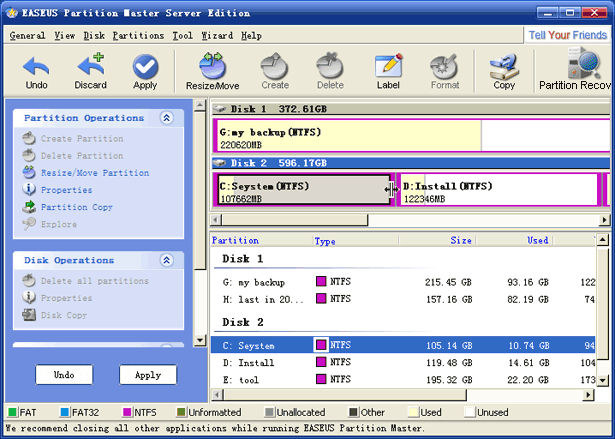Click Partition Copy in sidebar
615x439 pixels.
[x=76, y=207]
